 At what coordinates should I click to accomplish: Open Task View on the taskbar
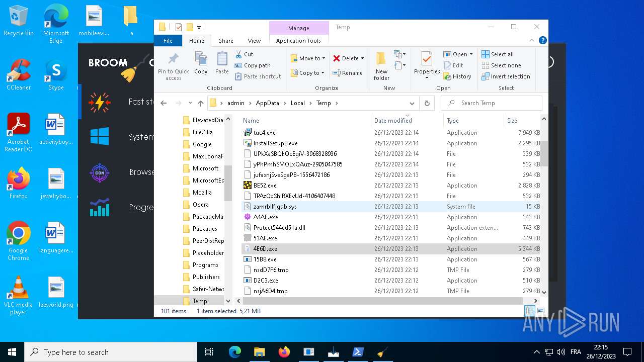[x=209, y=352]
